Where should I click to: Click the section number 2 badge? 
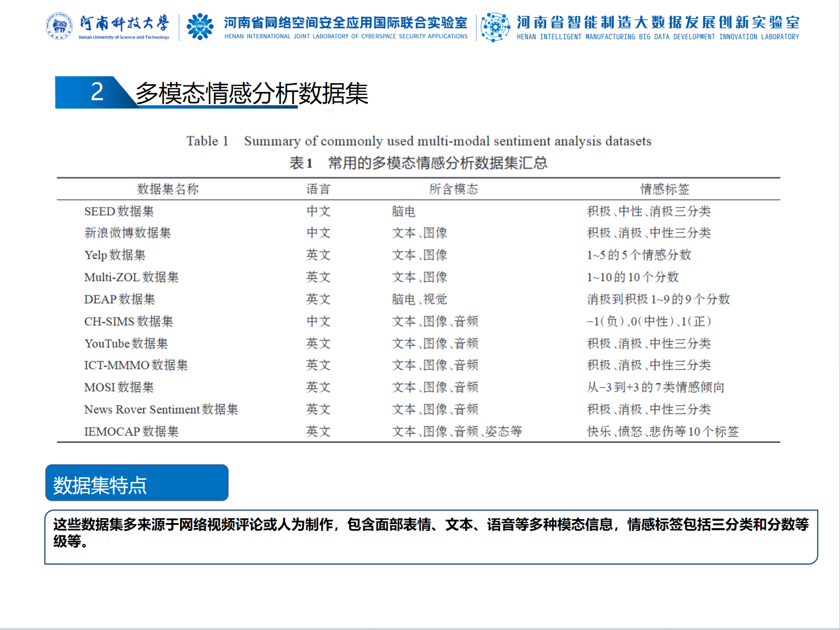[97, 92]
